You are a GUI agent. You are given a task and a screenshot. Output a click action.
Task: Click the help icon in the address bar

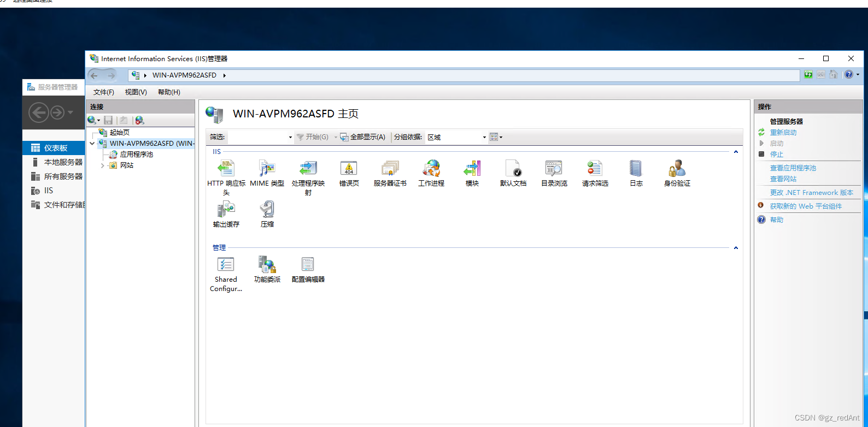click(x=849, y=75)
